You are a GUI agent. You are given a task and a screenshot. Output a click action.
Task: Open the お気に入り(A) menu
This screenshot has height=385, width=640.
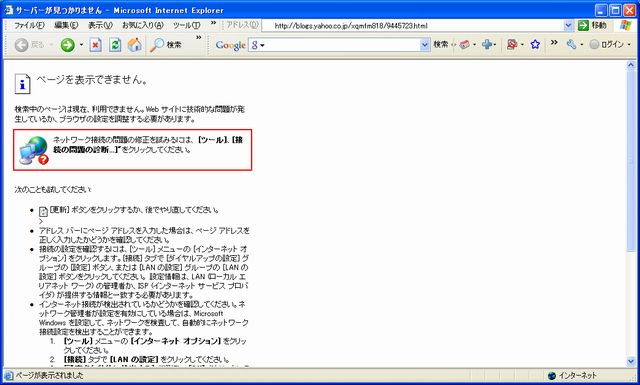[143, 25]
